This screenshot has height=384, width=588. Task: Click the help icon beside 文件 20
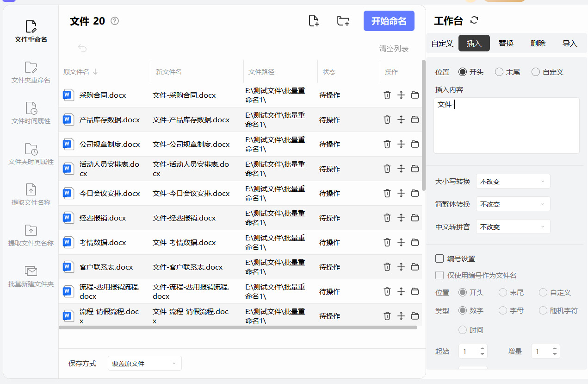[x=115, y=21]
